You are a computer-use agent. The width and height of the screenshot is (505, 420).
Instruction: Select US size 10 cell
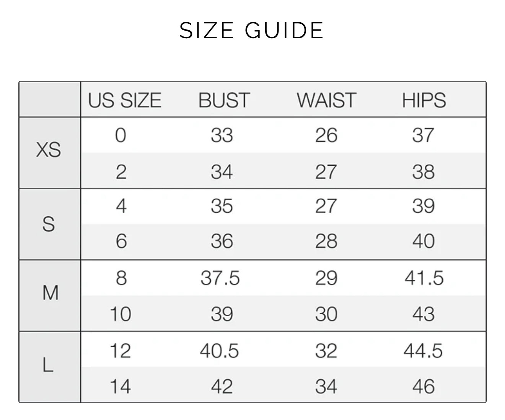[120, 314]
